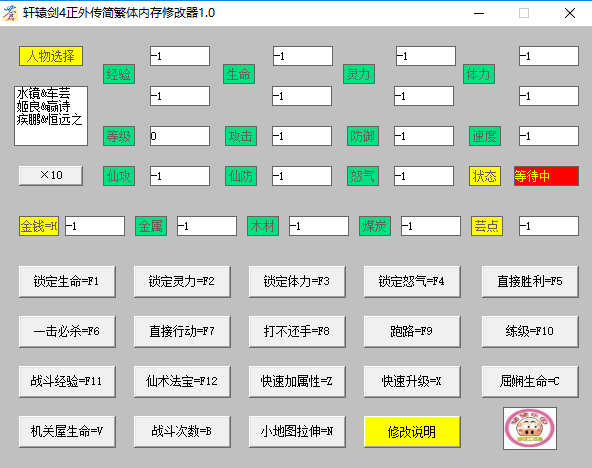The height and width of the screenshot is (468, 592).
Task: Activate 锁定生命=F1 button
Action: 67,282
